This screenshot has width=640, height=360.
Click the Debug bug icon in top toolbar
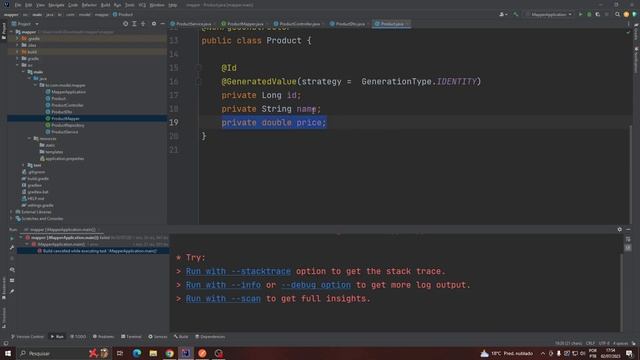tap(589, 14)
